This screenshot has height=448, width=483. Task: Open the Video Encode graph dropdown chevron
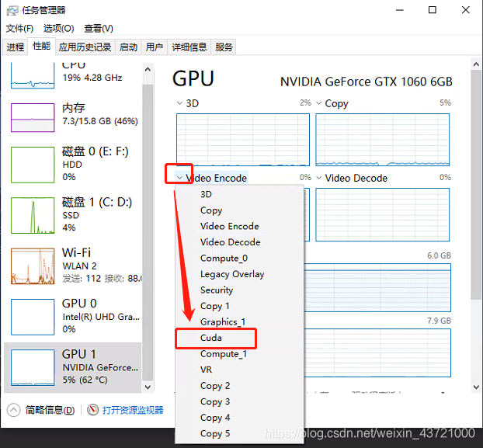179,178
